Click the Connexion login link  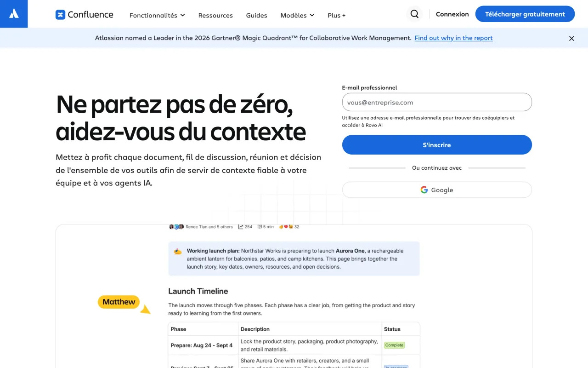(x=452, y=14)
